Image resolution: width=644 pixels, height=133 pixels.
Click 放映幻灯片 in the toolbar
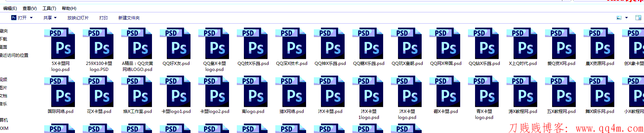(78, 18)
